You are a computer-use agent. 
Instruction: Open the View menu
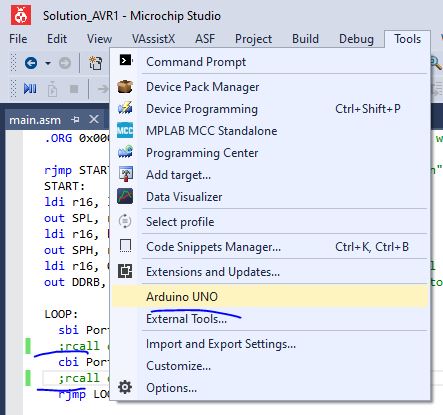99,39
